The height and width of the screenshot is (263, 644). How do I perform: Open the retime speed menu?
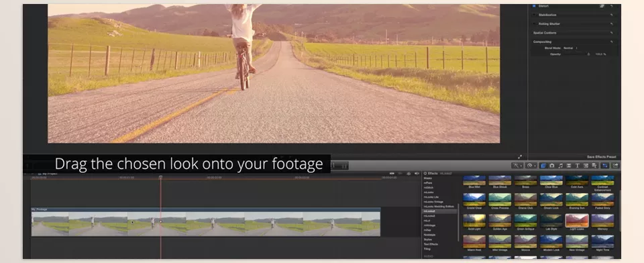coord(531,166)
